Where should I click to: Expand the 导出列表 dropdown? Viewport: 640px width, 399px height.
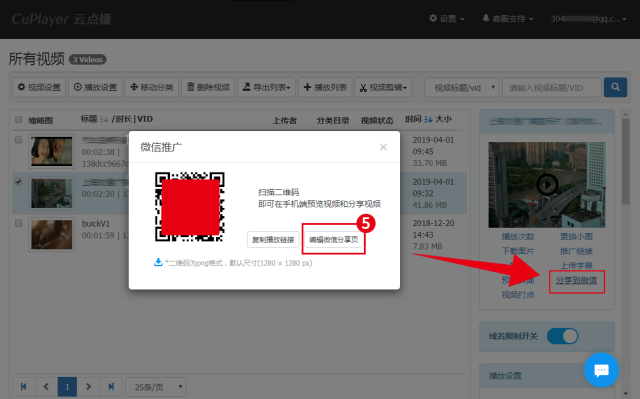point(267,87)
